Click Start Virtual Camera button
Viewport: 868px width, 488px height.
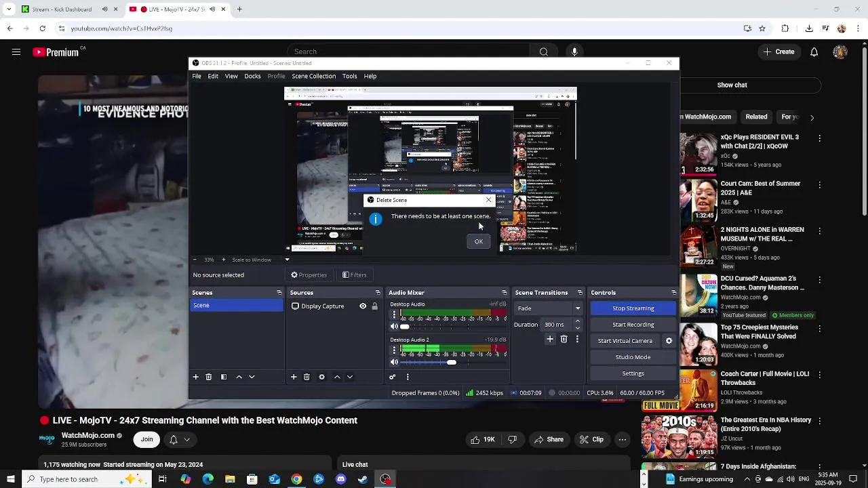click(625, 341)
